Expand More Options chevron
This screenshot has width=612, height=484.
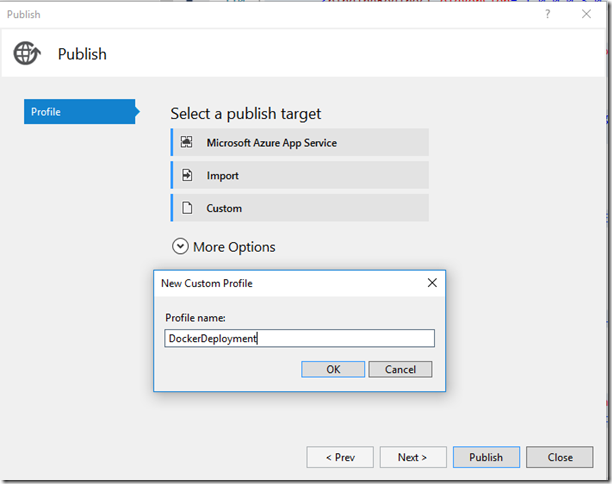click(180, 247)
